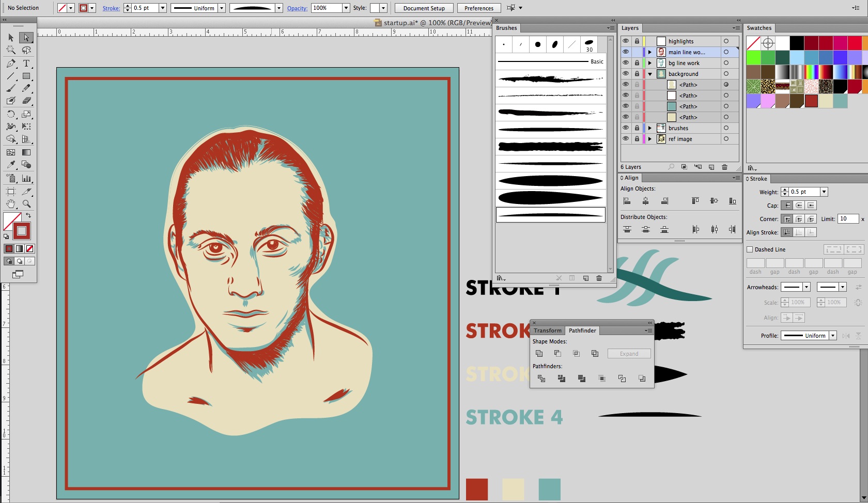Screen dimensions: 868x503
Task: Pick the Eyedropper tool
Action: coord(11,165)
